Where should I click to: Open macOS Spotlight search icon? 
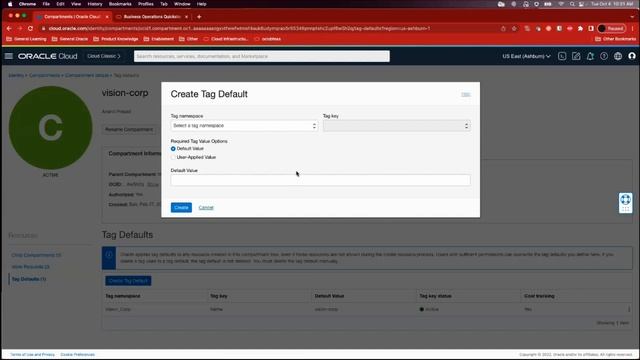pyautogui.click(x=572, y=4)
